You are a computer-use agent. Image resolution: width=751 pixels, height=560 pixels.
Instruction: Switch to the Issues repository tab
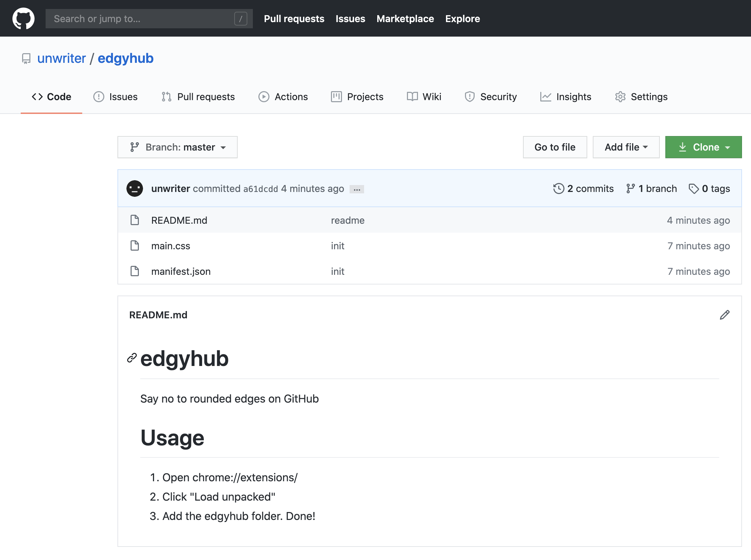(x=116, y=97)
